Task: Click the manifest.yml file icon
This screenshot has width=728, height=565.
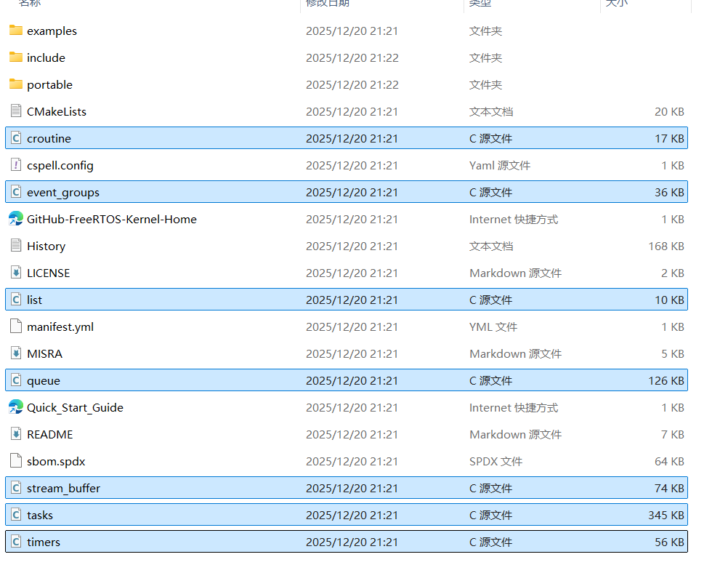Action: [16, 326]
